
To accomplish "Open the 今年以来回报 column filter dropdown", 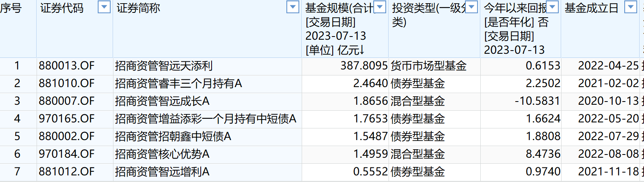I will pos(553,7).
